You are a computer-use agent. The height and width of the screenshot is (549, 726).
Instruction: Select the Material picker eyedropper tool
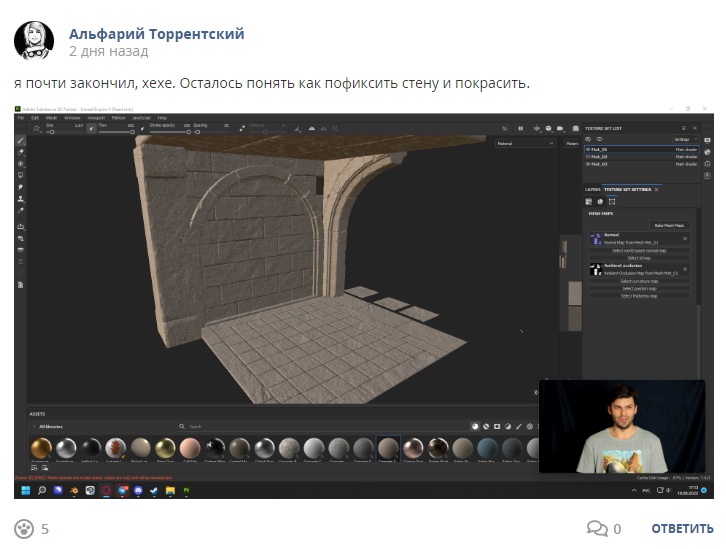coord(21,210)
